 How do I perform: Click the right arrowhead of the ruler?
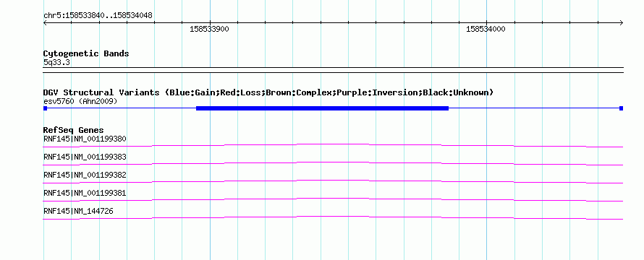pos(621,22)
